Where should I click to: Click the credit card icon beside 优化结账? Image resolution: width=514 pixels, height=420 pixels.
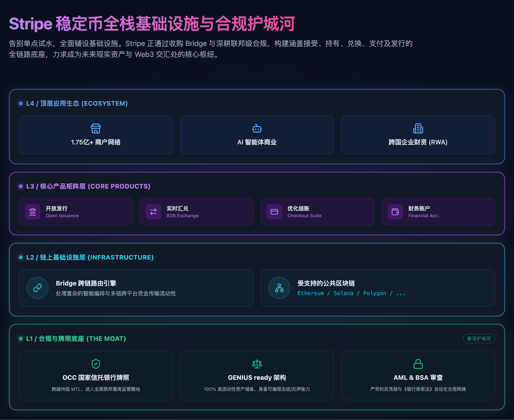pyautogui.click(x=274, y=212)
